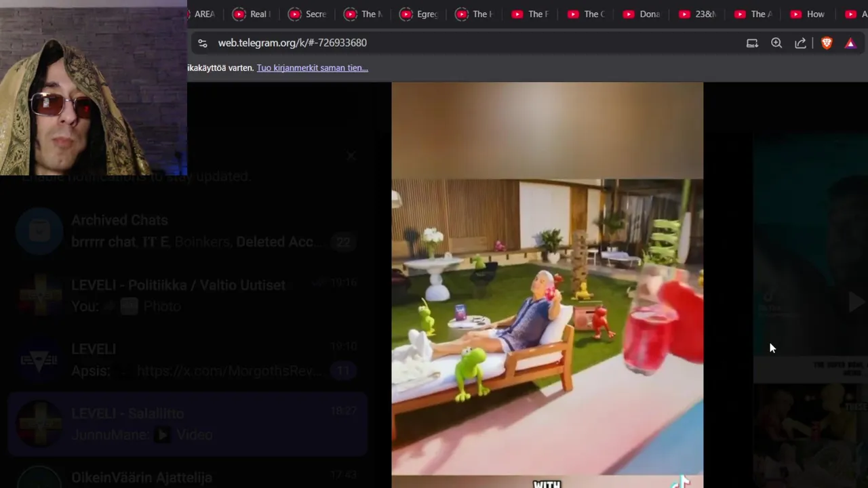Open Brave Shields lion icon
The image size is (868, 488).
tap(827, 43)
